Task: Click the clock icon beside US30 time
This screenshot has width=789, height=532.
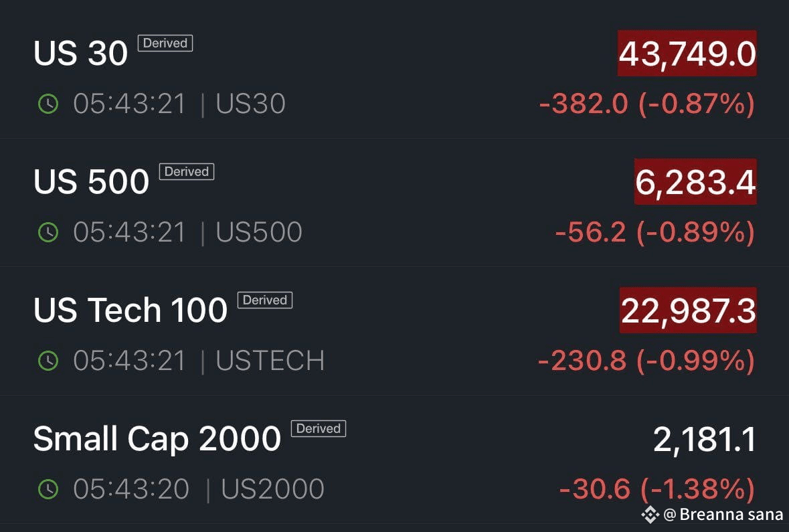Action: (48, 104)
